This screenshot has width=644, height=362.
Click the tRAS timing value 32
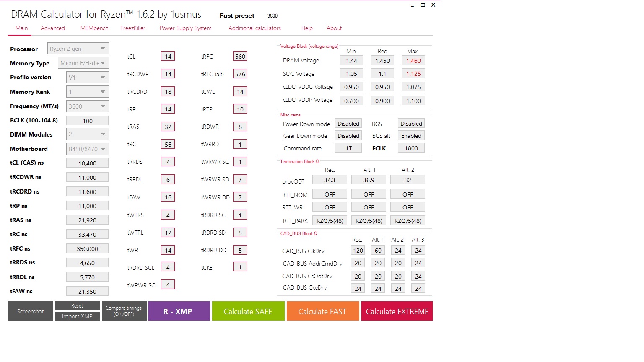click(x=168, y=127)
